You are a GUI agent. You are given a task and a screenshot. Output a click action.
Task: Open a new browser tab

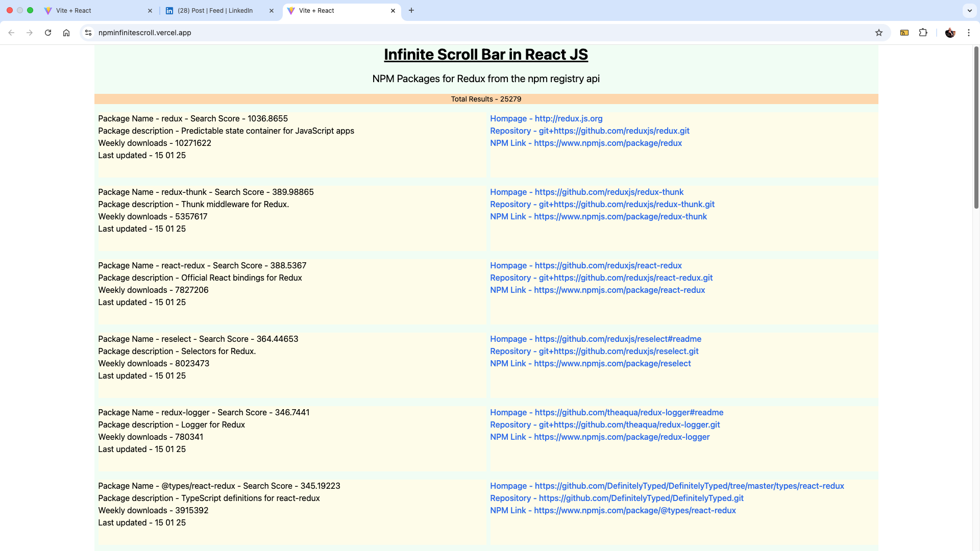click(x=411, y=10)
